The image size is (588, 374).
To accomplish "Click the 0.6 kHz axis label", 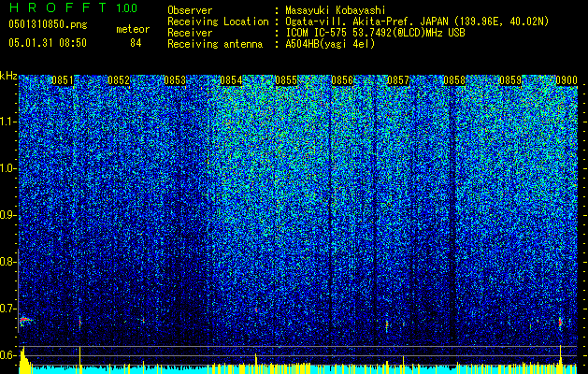I will pos(8,355).
